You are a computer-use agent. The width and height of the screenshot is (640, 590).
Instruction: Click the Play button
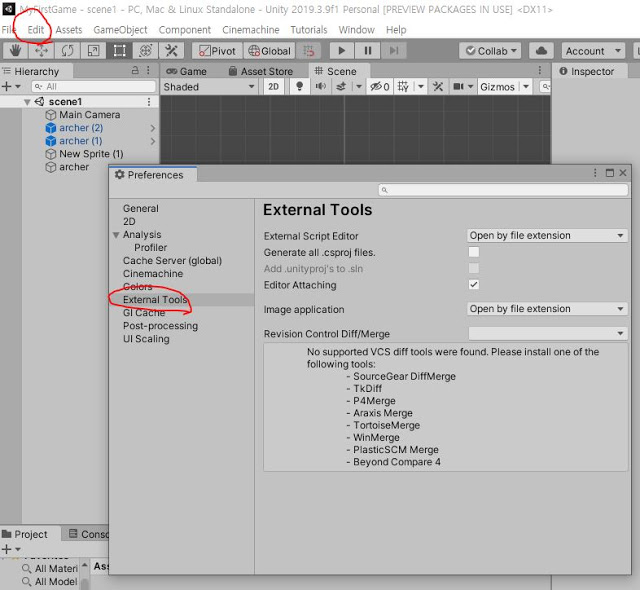342,51
